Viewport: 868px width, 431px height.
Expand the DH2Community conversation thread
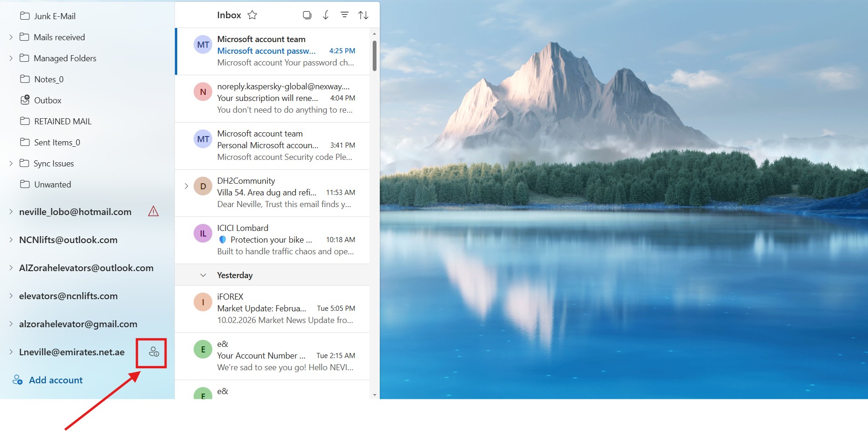point(186,186)
